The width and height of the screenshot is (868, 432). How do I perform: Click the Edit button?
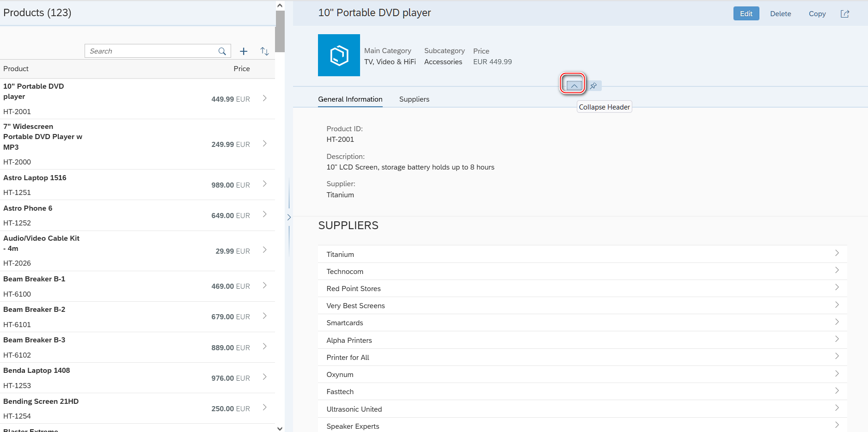click(x=746, y=14)
